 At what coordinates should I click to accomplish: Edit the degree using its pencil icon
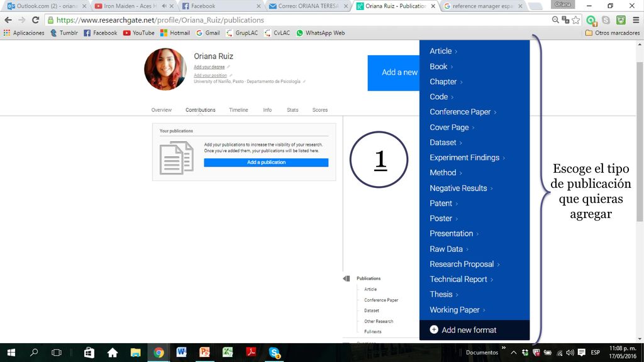[x=228, y=67]
